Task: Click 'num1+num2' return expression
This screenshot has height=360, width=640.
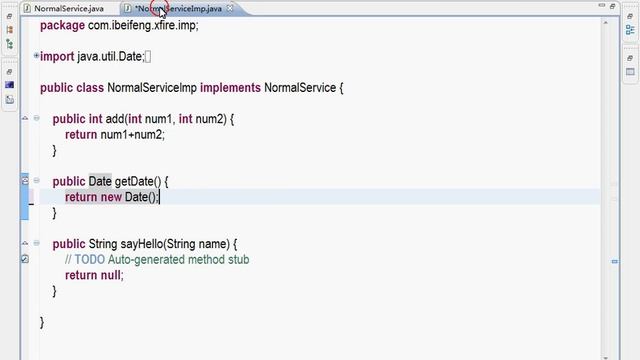Action: (x=131, y=135)
